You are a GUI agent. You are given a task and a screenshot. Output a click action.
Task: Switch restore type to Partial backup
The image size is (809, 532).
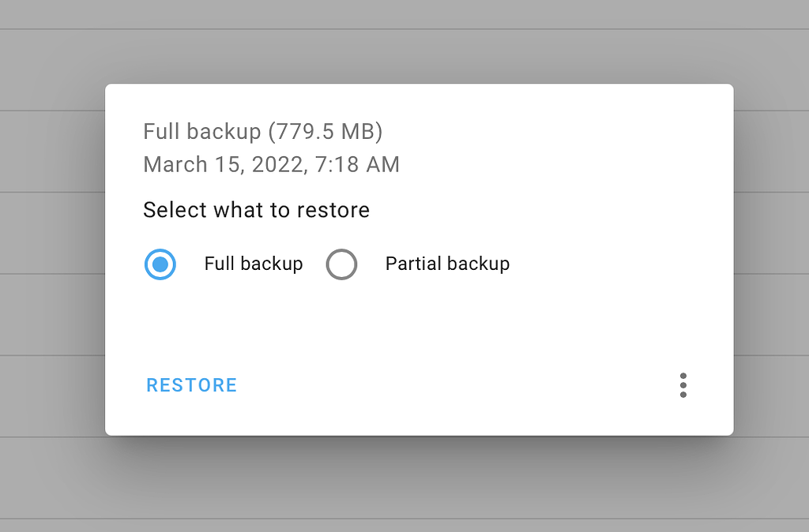[342, 264]
